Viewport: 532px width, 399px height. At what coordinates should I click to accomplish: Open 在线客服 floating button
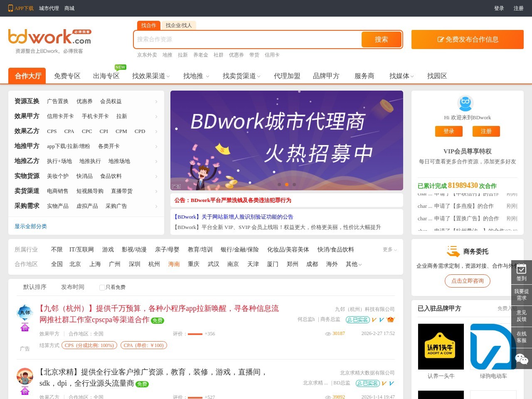pos(522,337)
